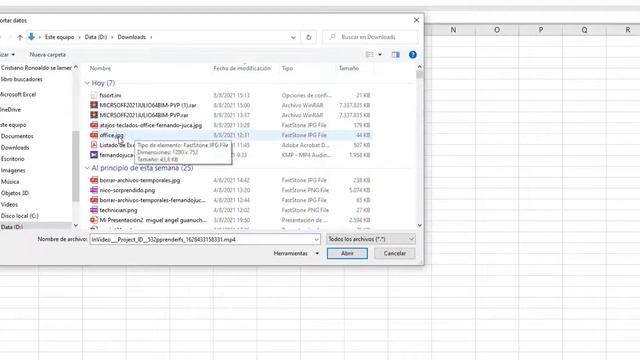Image resolution: width=640 pixels, height=360 pixels.
Task: Open Herramientas dropdown menu
Action: [x=296, y=253]
